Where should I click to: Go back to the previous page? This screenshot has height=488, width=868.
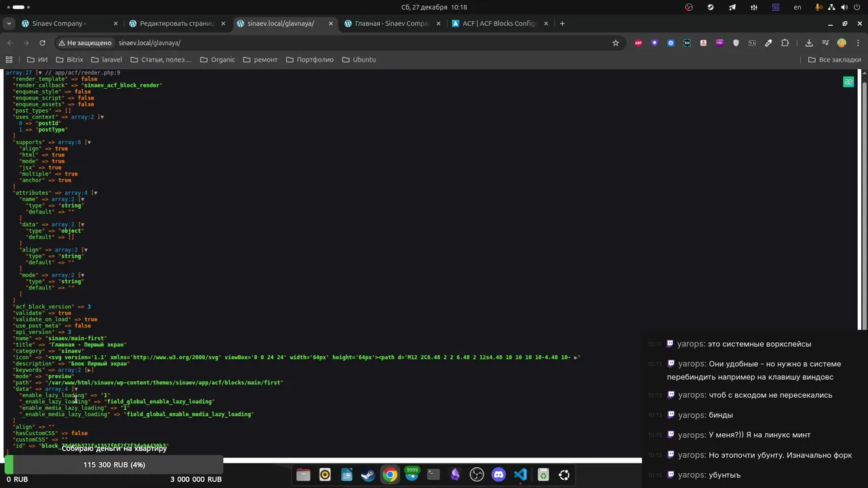[x=10, y=43]
